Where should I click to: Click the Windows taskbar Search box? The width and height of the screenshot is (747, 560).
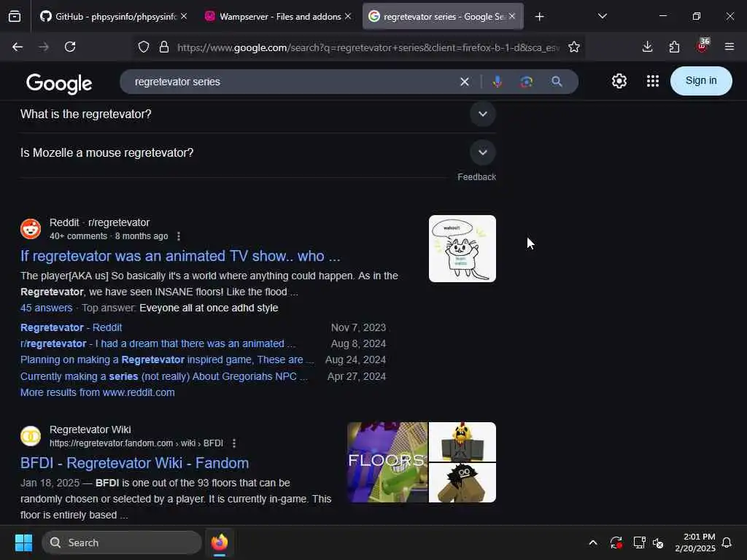[122, 542]
